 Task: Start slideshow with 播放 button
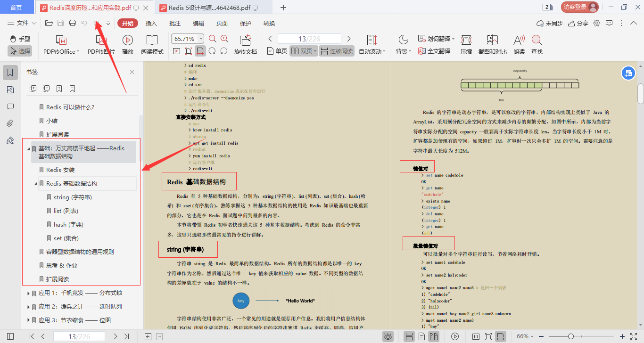coord(127,45)
